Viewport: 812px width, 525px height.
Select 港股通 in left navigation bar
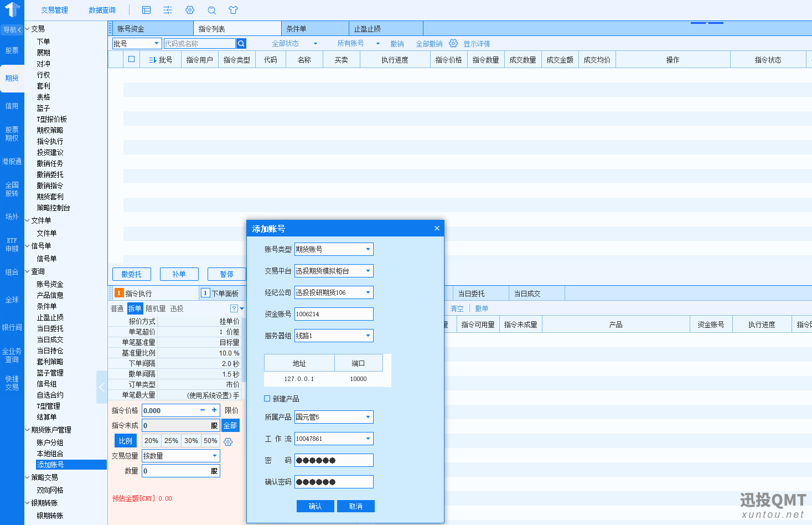[x=12, y=161]
